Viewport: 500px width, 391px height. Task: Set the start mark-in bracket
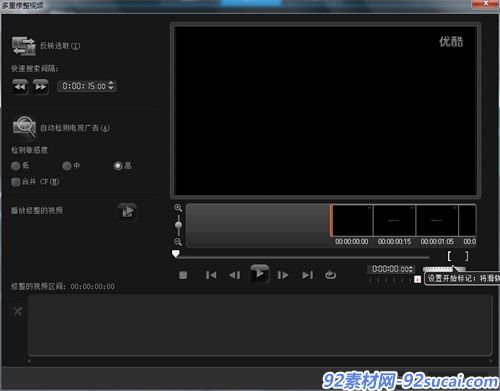[x=449, y=256]
